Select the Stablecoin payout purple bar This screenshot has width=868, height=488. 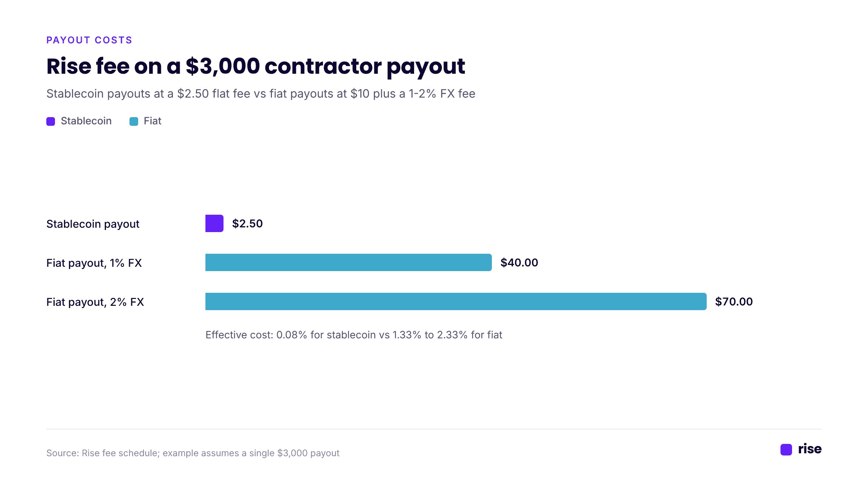(214, 223)
